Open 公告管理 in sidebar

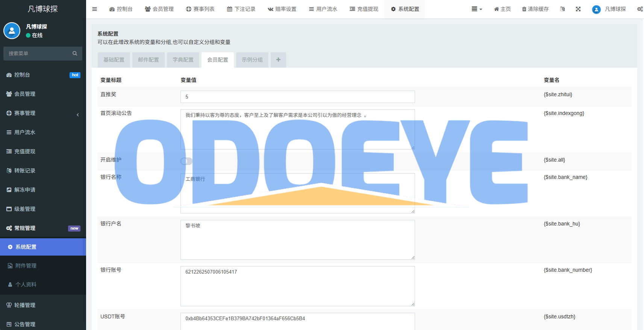point(43,324)
